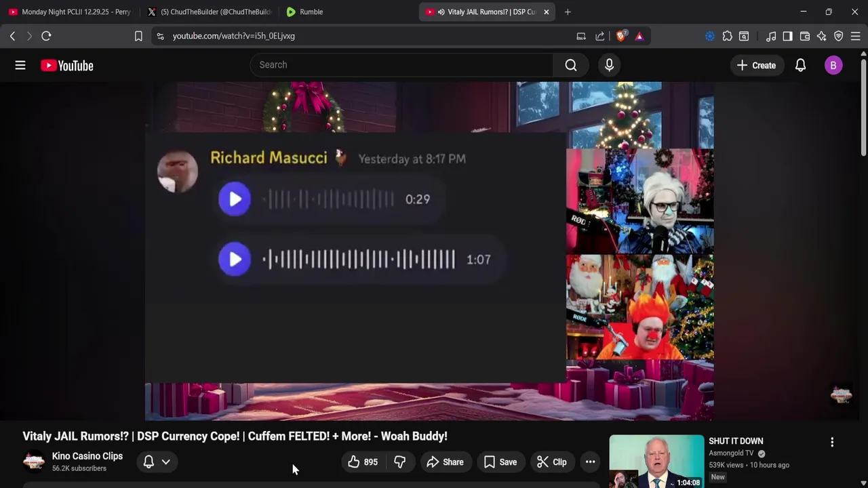This screenshot has height=488, width=868.
Task: Open the browser main hamburger menu
Action: 855,36
